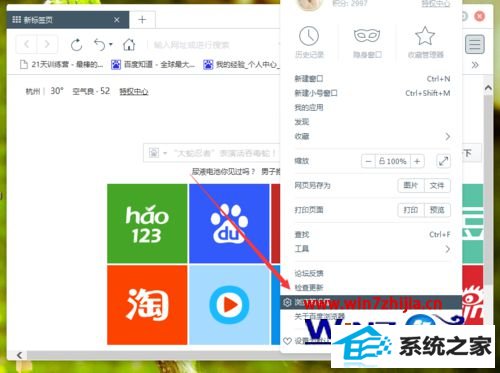Choose 发现 menu entry
The width and height of the screenshot is (500, 373).
point(372,122)
